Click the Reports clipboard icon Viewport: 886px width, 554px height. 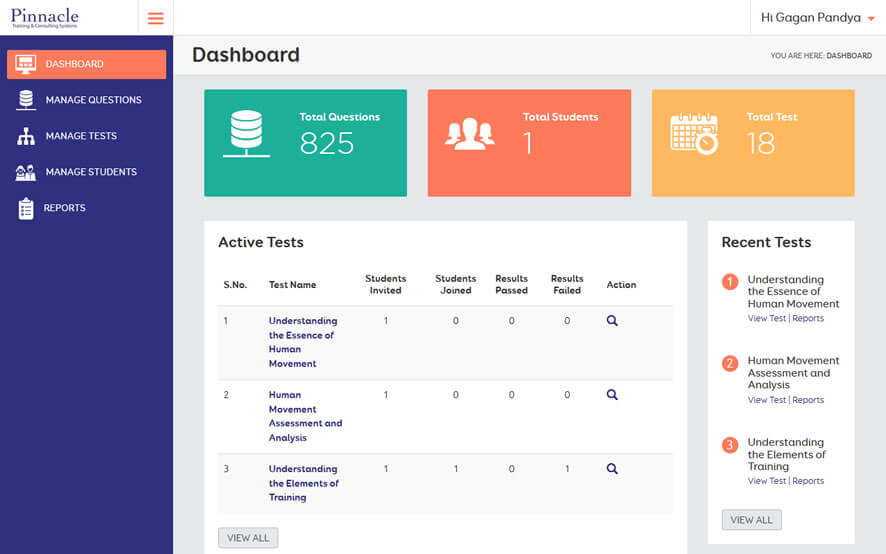click(26, 208)
